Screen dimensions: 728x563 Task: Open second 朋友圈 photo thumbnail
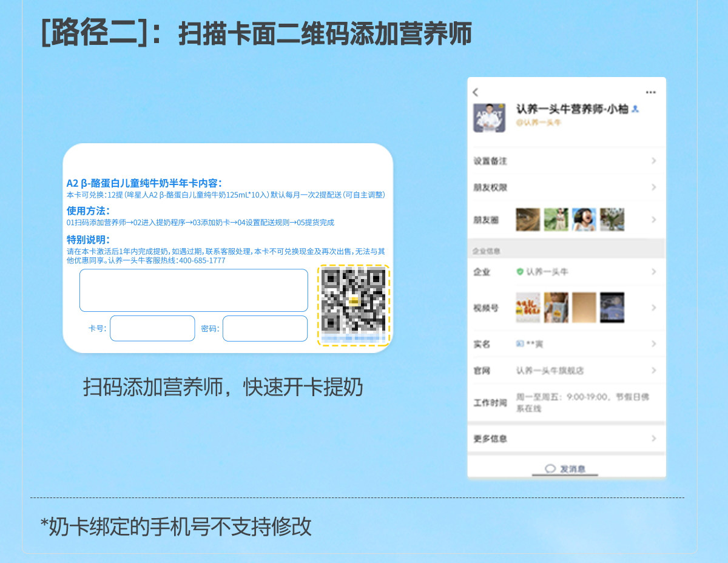556,220
